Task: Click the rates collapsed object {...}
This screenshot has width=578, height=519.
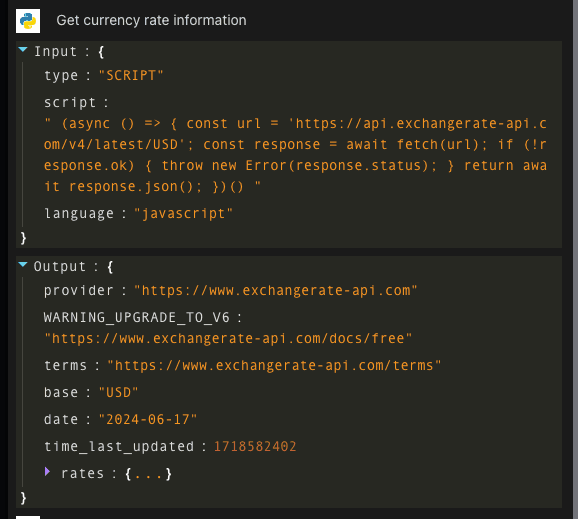Action: pyautogui.click(x=148, y=474)
